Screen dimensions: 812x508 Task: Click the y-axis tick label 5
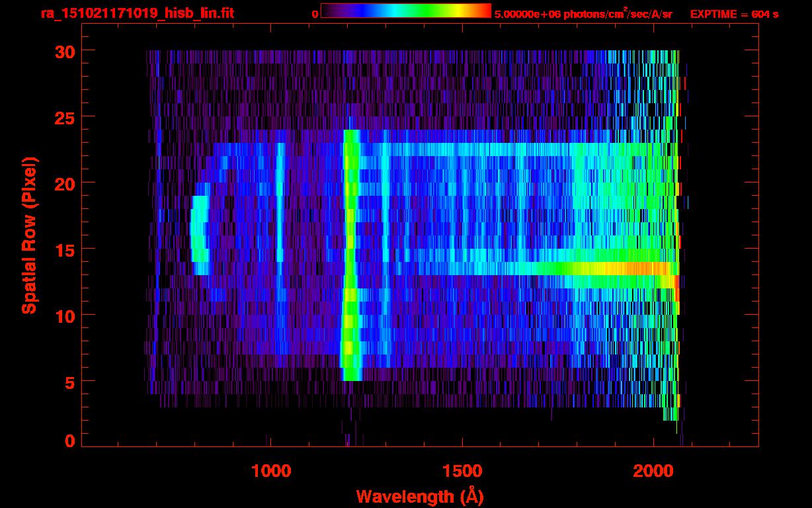pos(70,382)
